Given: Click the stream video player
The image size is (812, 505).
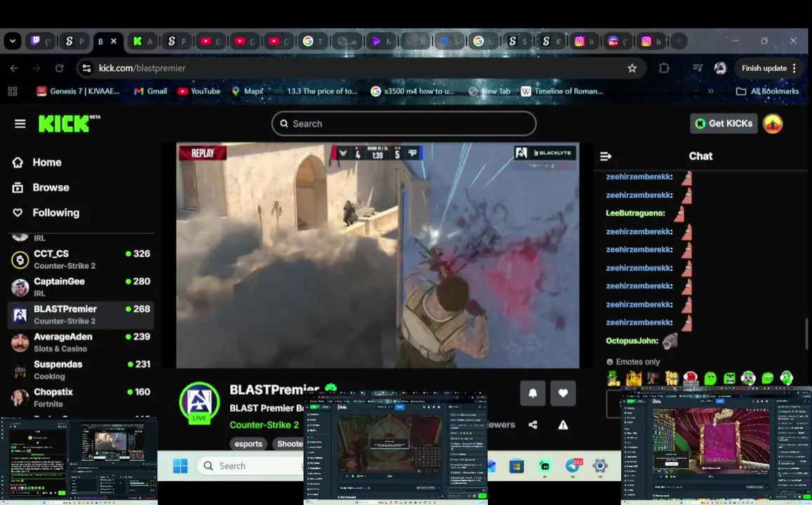Looking at the screenshot, I should 378,255.
